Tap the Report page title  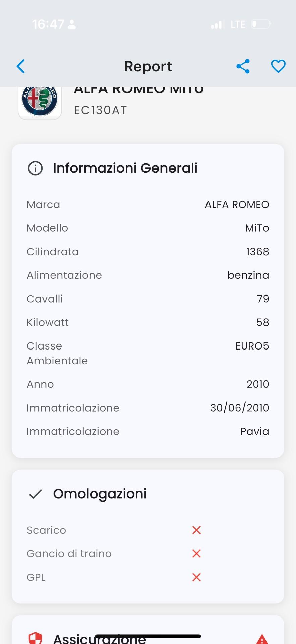pos(148,66)
